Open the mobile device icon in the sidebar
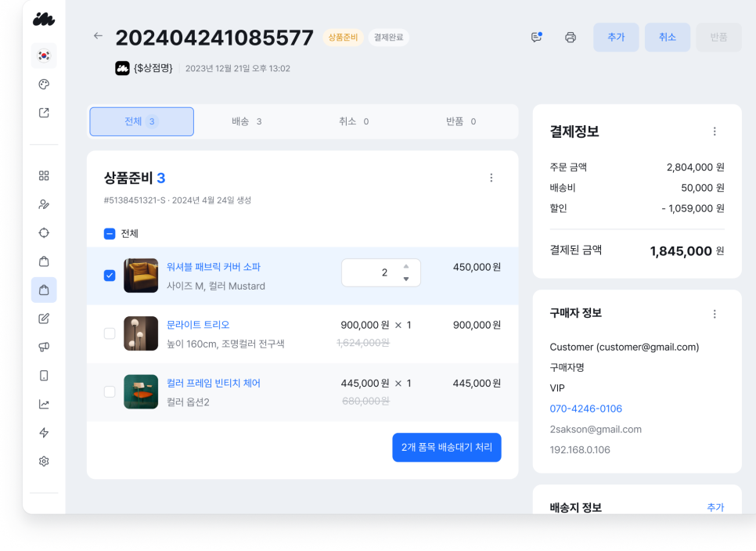This screenshot has height=551, width=756. [44, 376]
